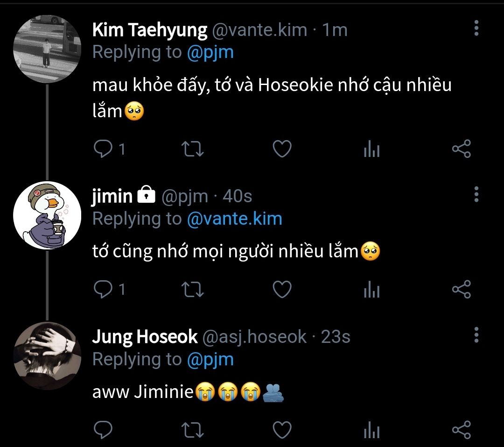The image size is (504, 447).
Task: Share Kim Taehyung's tweet
Action: pos(462,149)
